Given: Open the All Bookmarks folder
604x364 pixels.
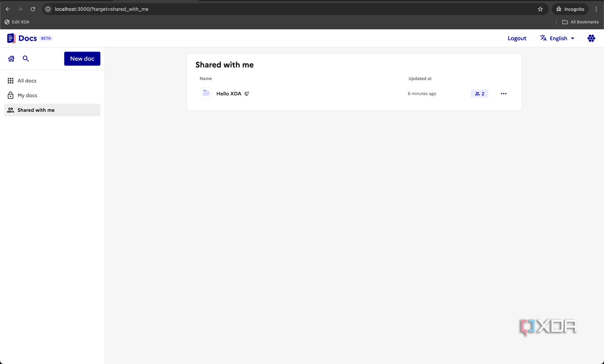Looking at the screenshot, I should coord(580,22).
